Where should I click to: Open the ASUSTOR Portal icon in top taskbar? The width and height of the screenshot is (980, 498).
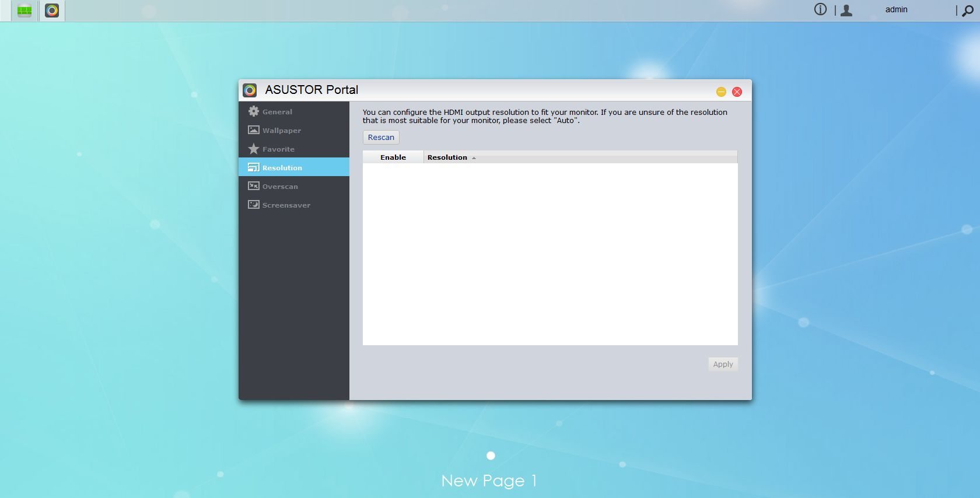click(x=52, y=10)
